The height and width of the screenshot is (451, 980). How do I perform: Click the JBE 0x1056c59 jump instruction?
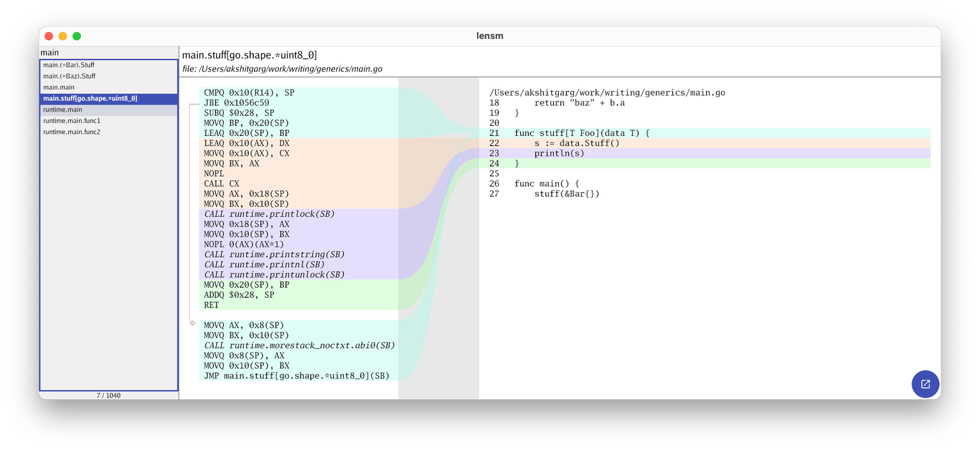tap(236, 103)
